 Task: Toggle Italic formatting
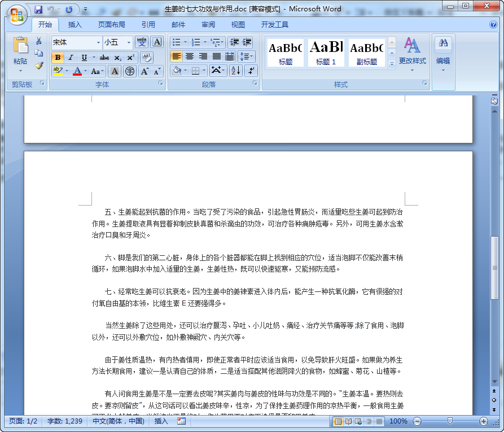71,58
